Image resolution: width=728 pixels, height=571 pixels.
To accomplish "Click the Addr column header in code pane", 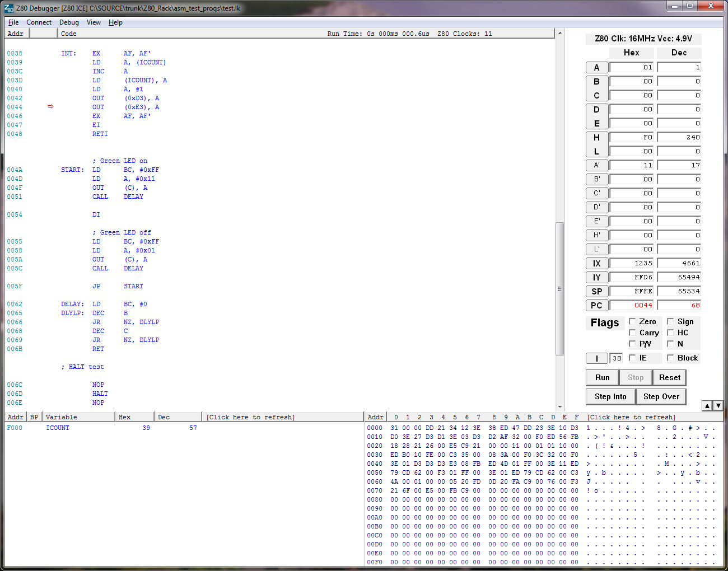I will coord(16,34).
